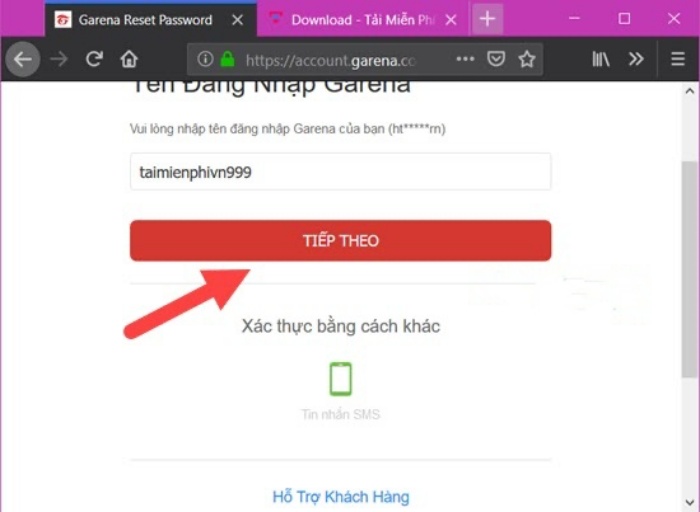The width and height of the screenshot is (700, 512).
Task: Save page to Pocket
Action: [x=496, y=58]
